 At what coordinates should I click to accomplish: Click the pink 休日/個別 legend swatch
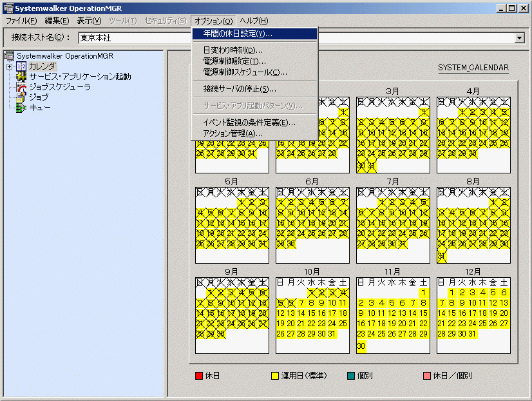[x=427, y=376]
